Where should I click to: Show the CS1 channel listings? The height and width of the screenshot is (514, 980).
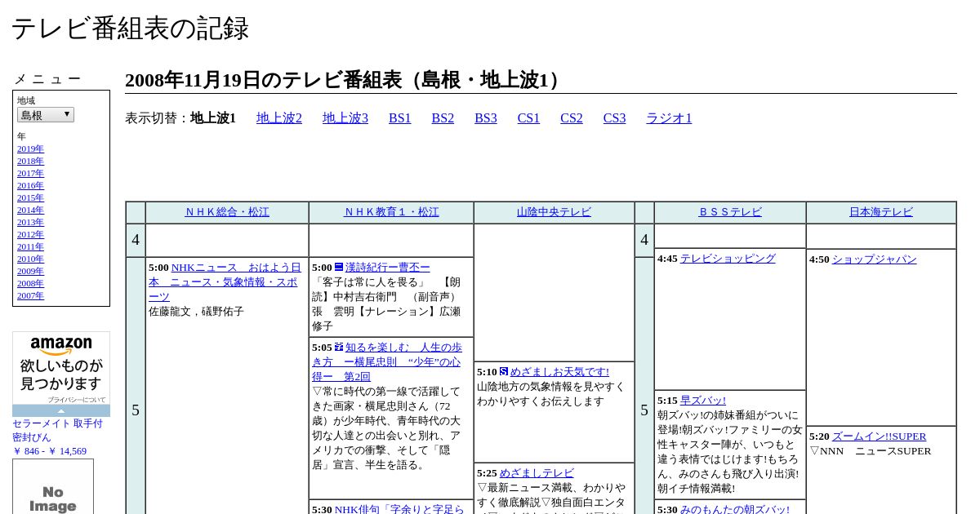coord(528,118)
